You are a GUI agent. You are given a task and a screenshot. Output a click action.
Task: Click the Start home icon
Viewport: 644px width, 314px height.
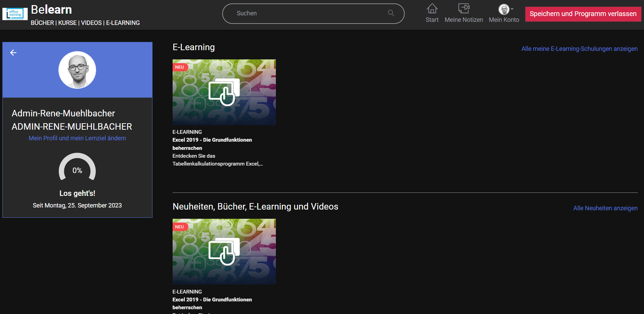432,9
